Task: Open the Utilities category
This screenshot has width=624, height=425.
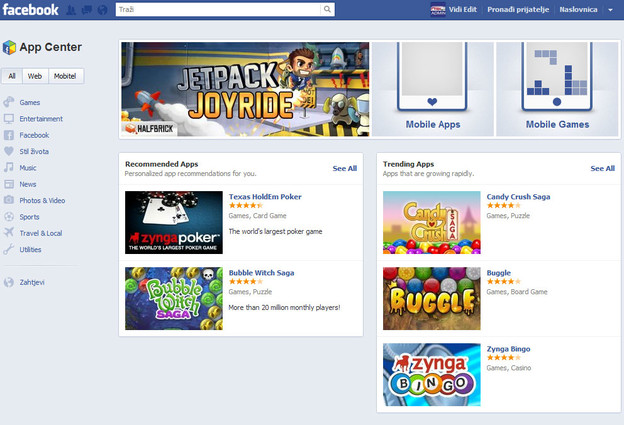Action: [x=30, y=249]
